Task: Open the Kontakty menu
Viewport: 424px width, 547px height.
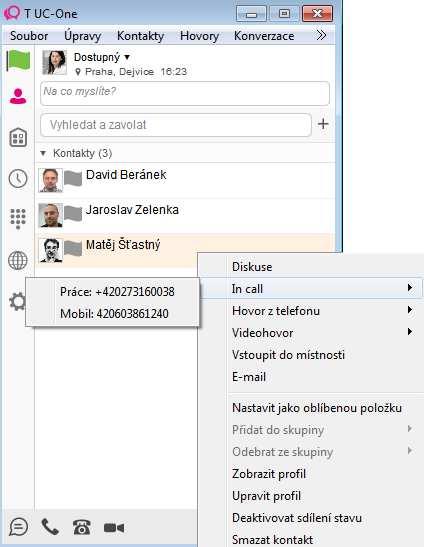Action: point(140,36)
